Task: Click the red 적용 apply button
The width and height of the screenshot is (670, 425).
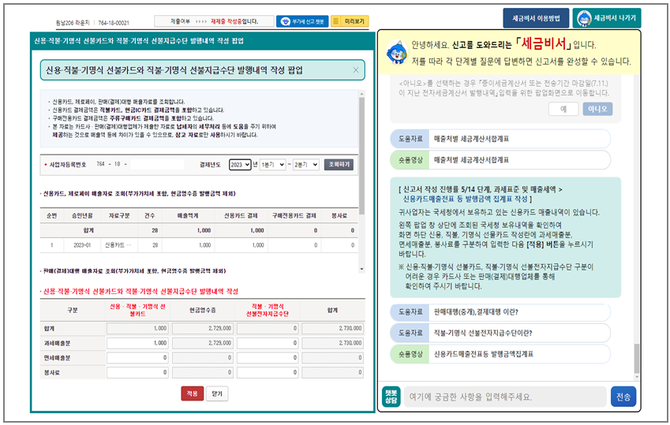Action: [192, 393]
